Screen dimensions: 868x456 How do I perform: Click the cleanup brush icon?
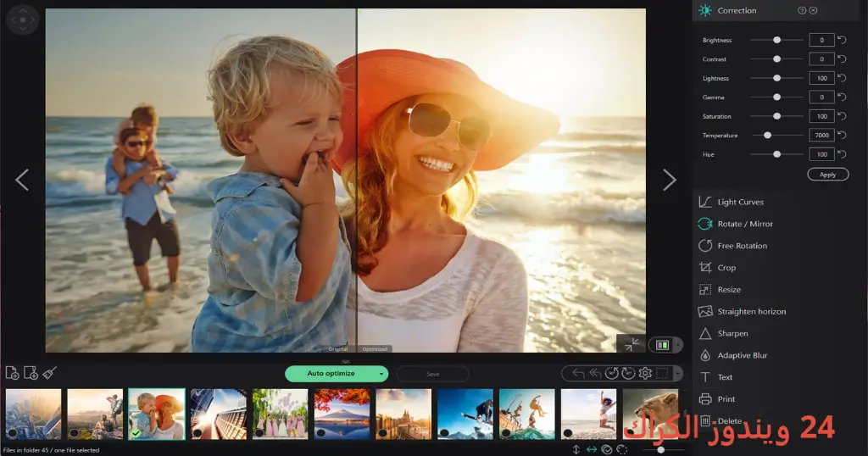click(x=50, y=373)
